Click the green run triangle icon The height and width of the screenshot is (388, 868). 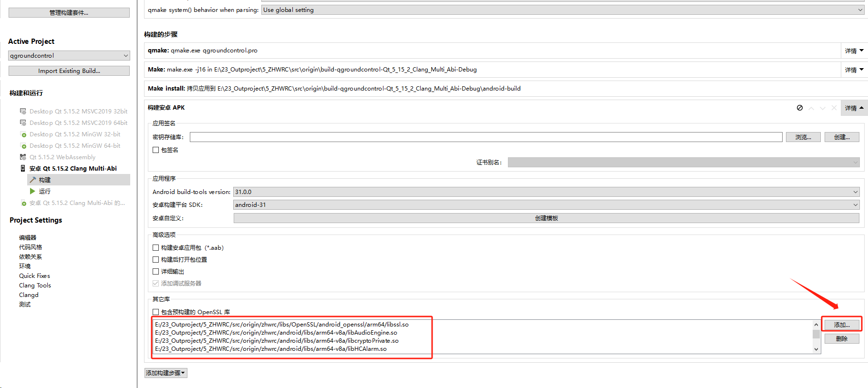tap(32, 191)
